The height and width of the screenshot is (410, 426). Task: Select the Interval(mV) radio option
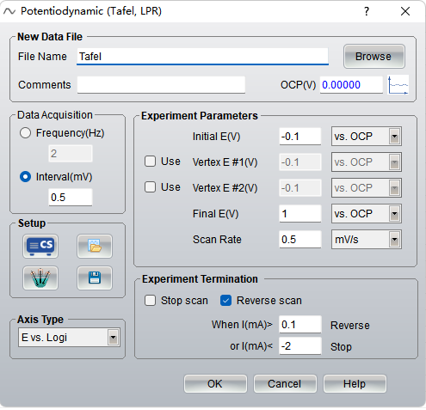[x=25, y=177]
